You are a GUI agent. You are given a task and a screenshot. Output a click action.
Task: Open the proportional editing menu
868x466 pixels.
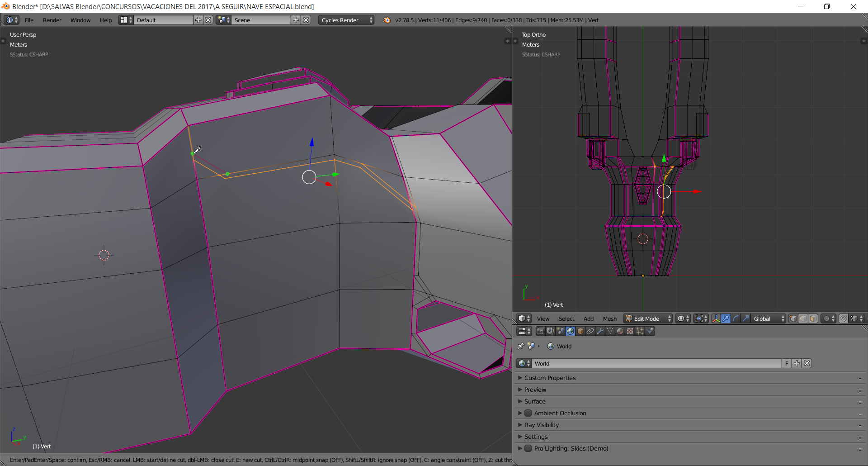(x=829, y=319)
